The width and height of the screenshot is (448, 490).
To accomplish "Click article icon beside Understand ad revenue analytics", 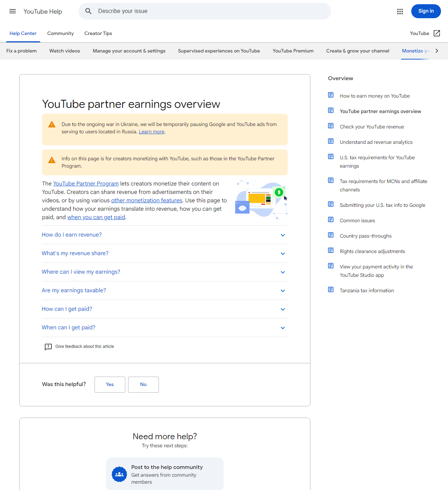I will (x=331, y=141).
